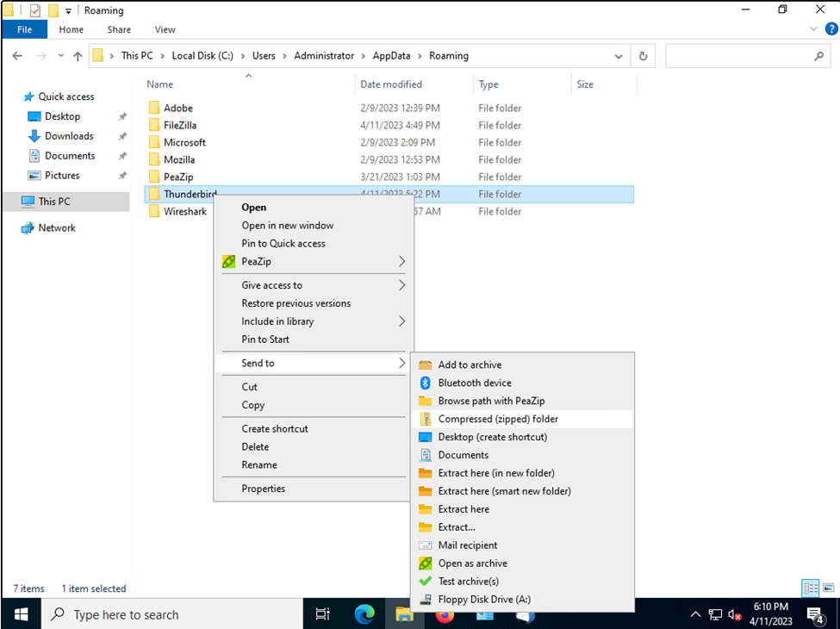The height and width of the screenshot is (629, 840).
Task: Open Task View on taskbar
Action: tap(322, 614)
